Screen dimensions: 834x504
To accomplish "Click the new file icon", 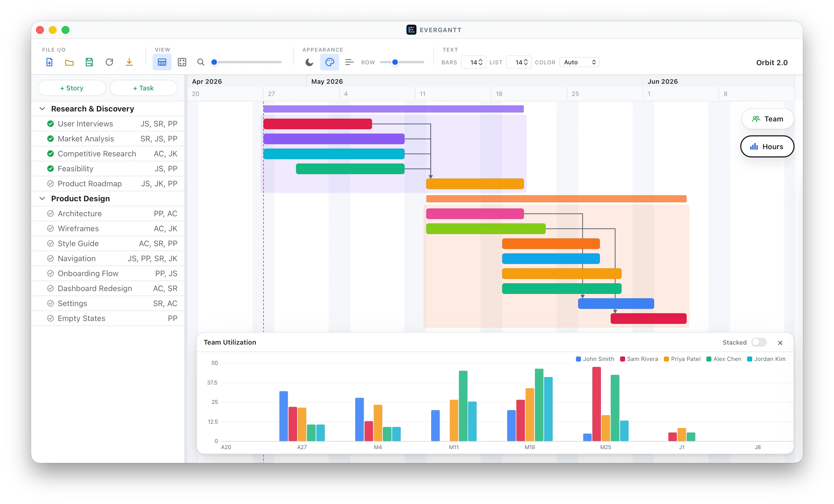I will pyautogui.click(x=49, y=62).
